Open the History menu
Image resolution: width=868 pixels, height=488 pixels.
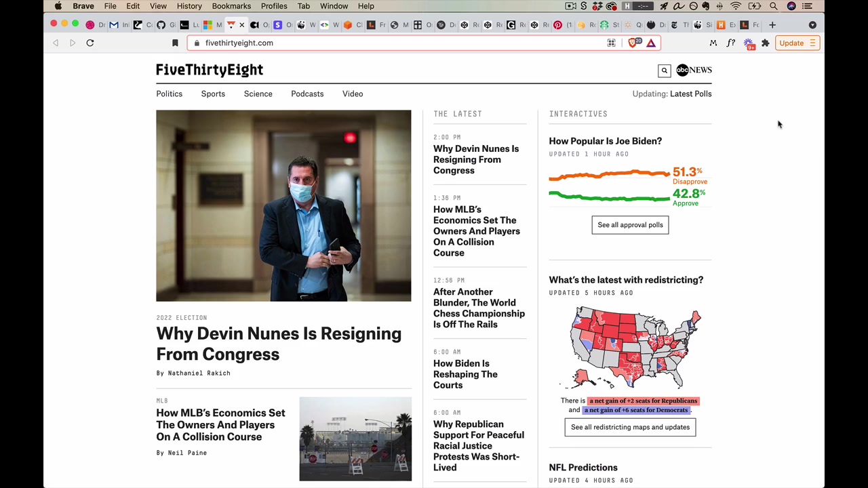(x=189, y=6)
